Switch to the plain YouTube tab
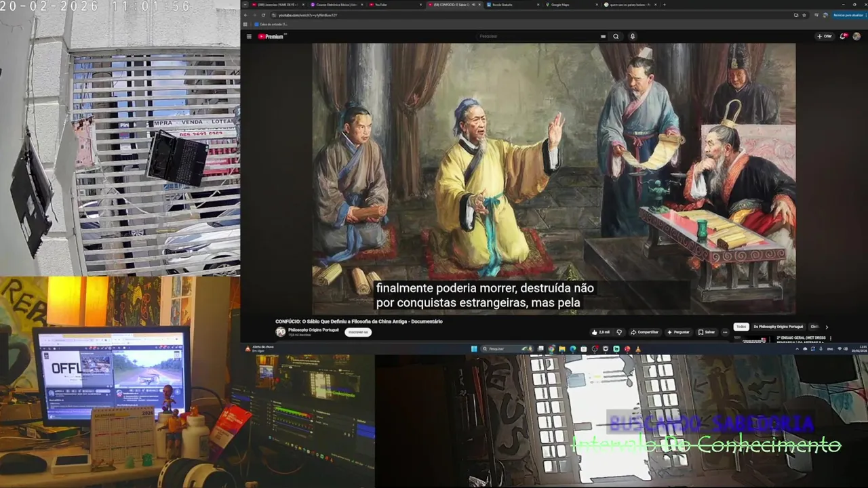868x488 pixels. tap(396, 5)
